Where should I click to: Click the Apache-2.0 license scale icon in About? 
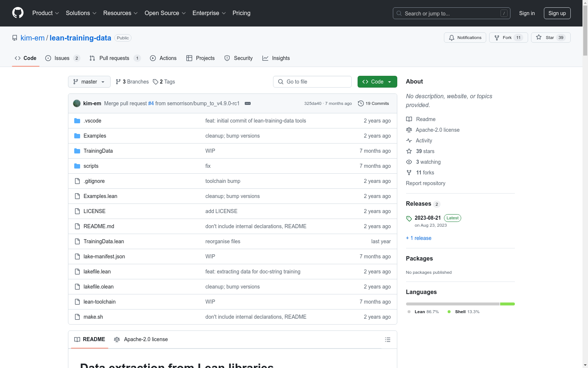[409, 130]
